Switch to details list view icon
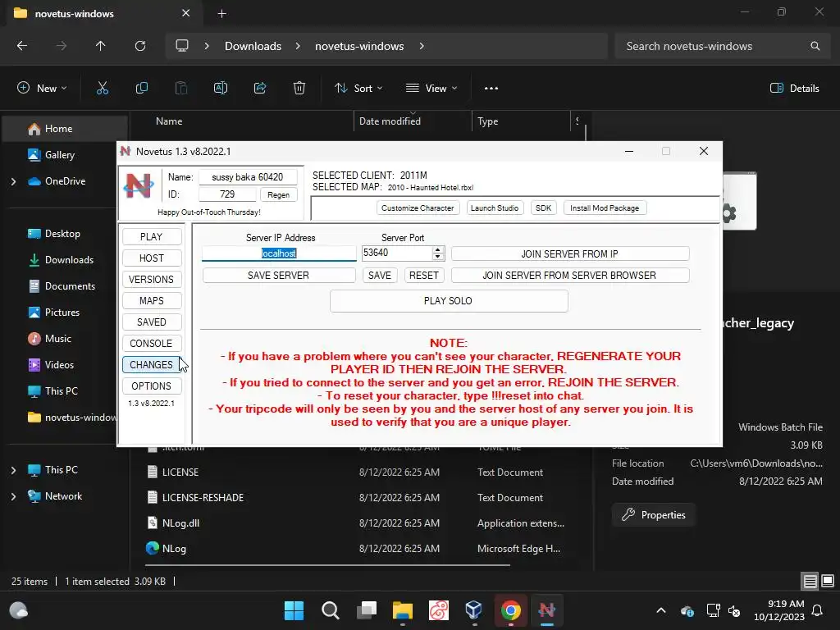Image resolution: width=840 pixels, height=630 pixels. (810, 581)
